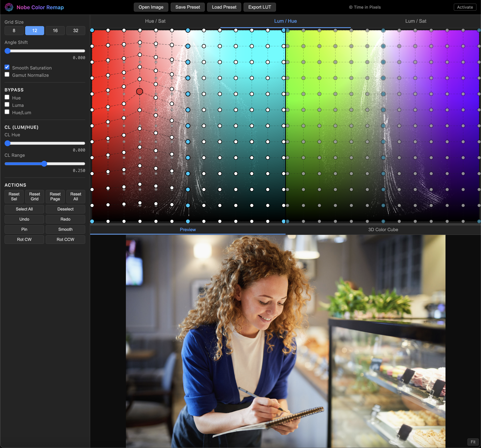Save the current preset
481x448 pixels.
(188, 7)
